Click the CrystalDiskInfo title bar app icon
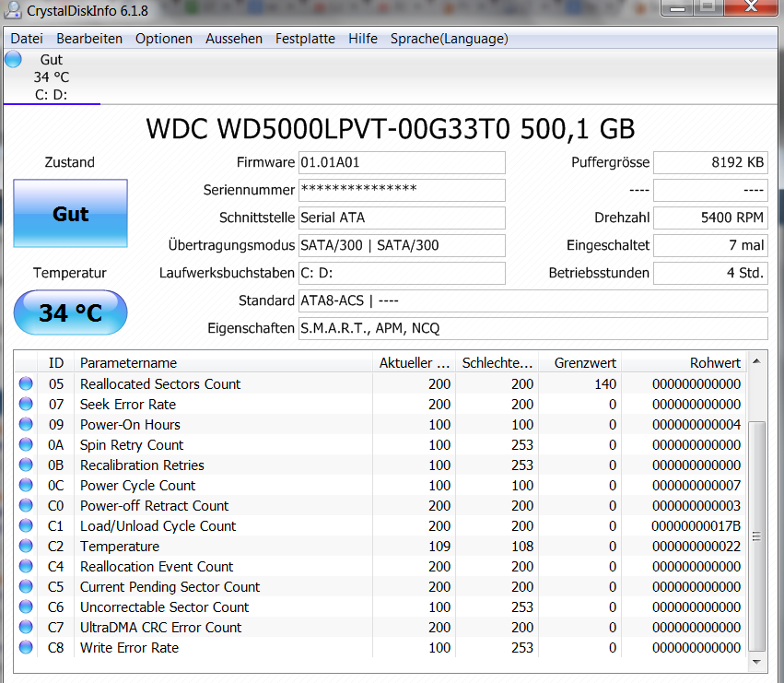This screenshot has height=683, width=784. tap(13, 9)
